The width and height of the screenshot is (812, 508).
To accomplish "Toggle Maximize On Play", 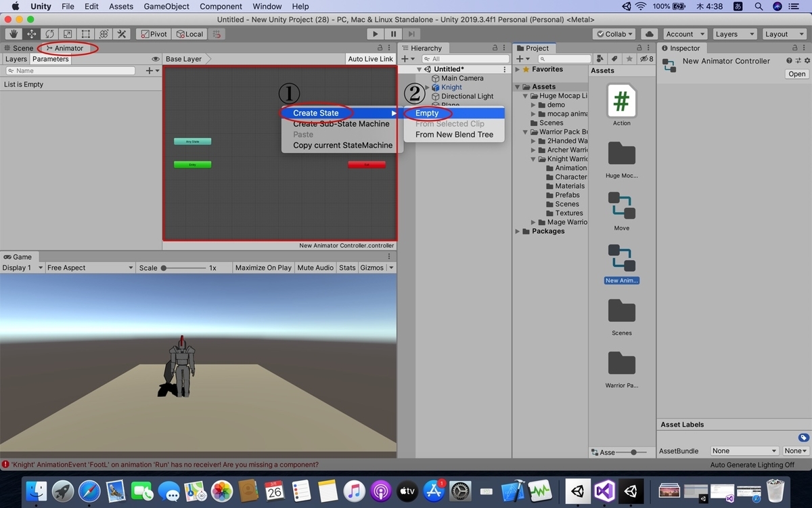I will click(263, 268).
